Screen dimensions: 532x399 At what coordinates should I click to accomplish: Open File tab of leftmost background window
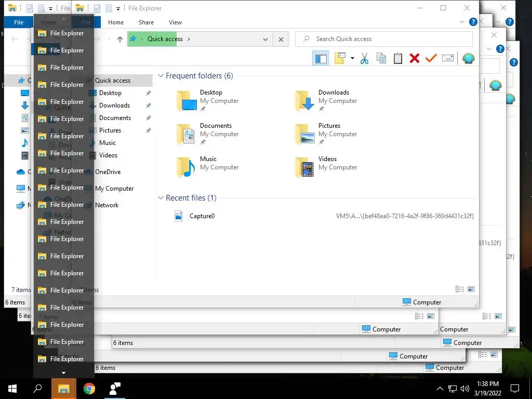click(x=19, y=22)
